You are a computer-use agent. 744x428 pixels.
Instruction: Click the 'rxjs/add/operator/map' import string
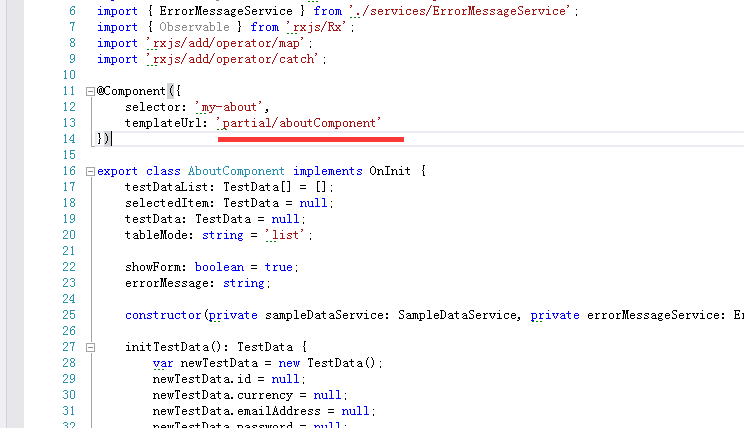[x=225, y=43]
